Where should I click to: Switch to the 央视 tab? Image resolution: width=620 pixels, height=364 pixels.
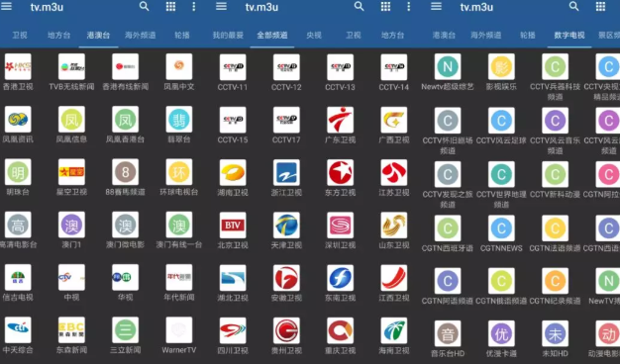tap(314, 36)
